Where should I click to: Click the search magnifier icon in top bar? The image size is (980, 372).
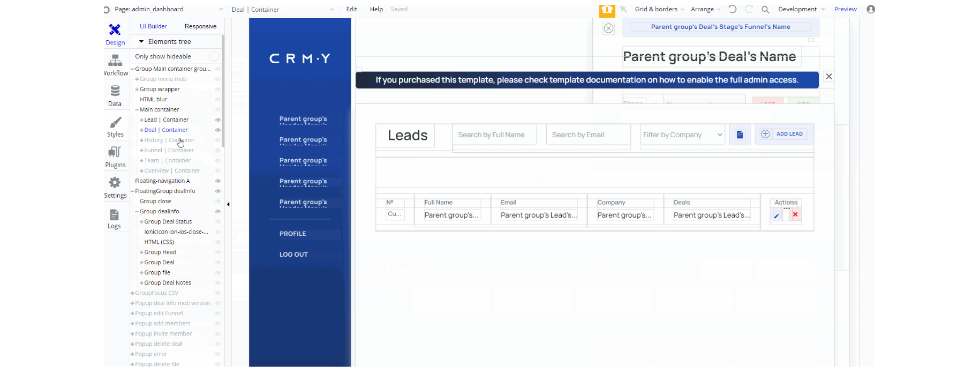point(765,10)
